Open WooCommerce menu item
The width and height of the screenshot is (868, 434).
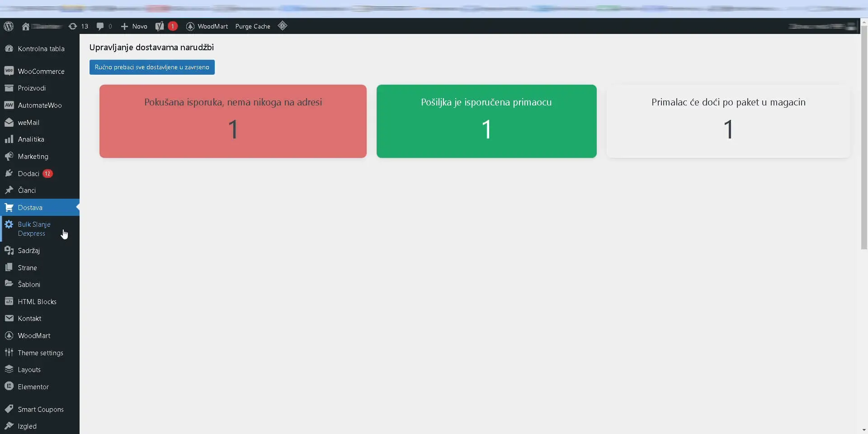40,71
